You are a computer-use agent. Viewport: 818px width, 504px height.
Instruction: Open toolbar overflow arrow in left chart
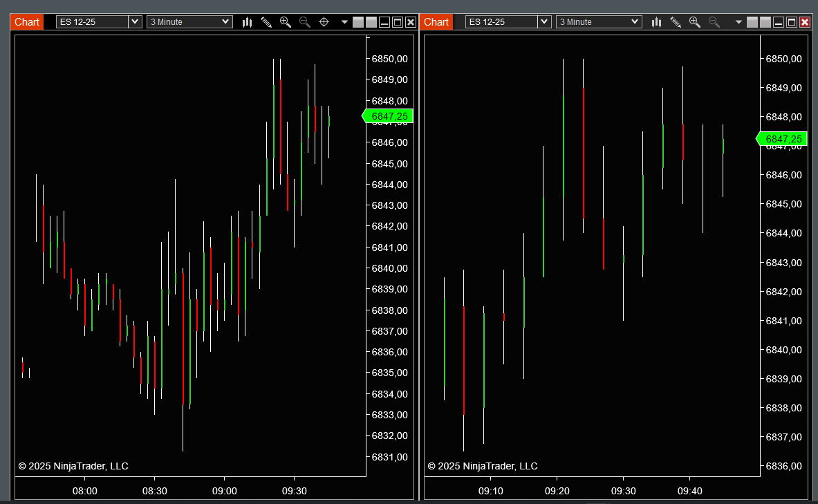(344, 22)
